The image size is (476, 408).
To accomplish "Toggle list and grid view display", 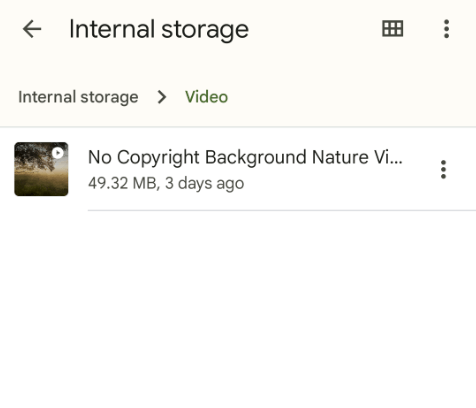I will tap(392, 29).
